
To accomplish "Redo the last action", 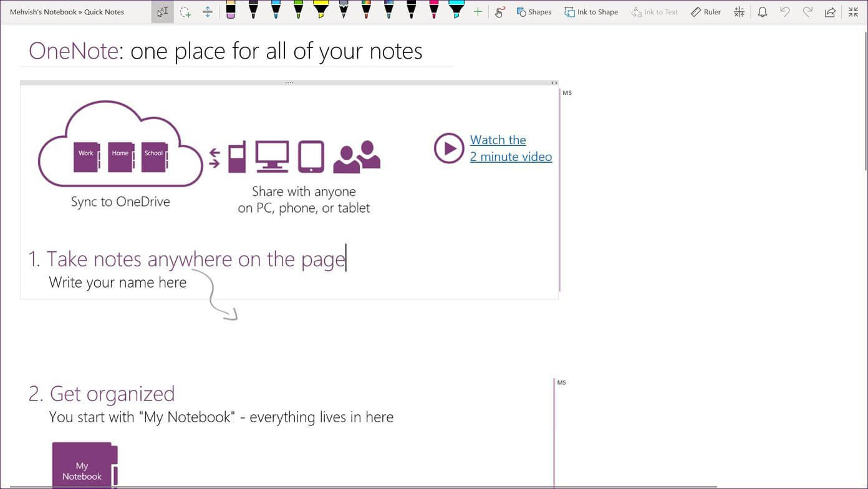I will tap(808, 12).
